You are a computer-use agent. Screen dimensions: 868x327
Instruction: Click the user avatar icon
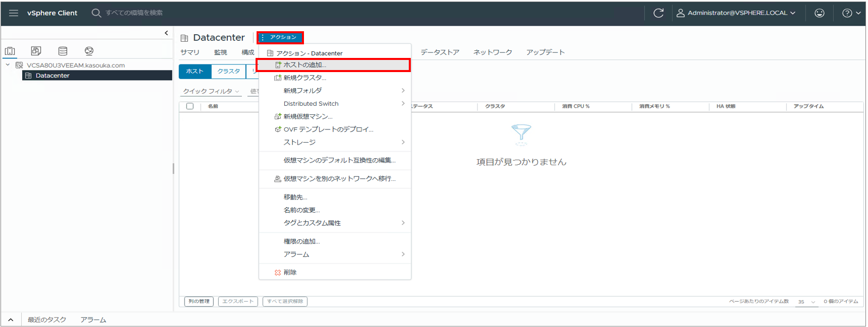pos(680,13)
